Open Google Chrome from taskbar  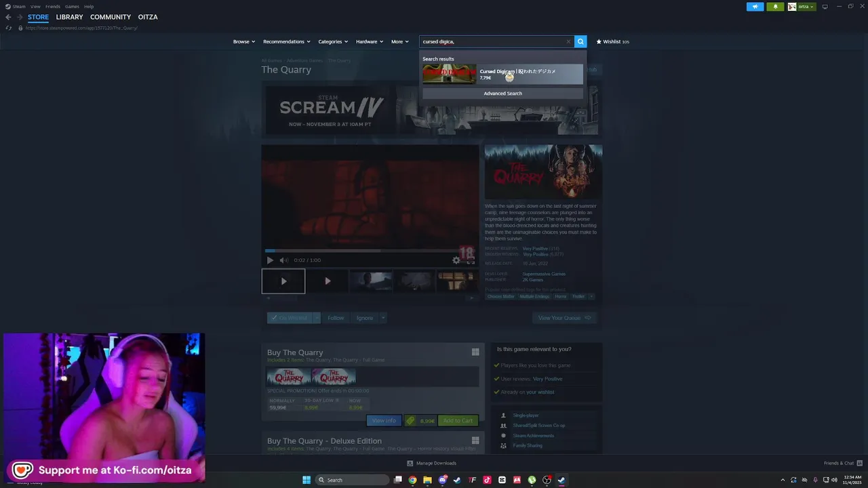tap(412, 480)
